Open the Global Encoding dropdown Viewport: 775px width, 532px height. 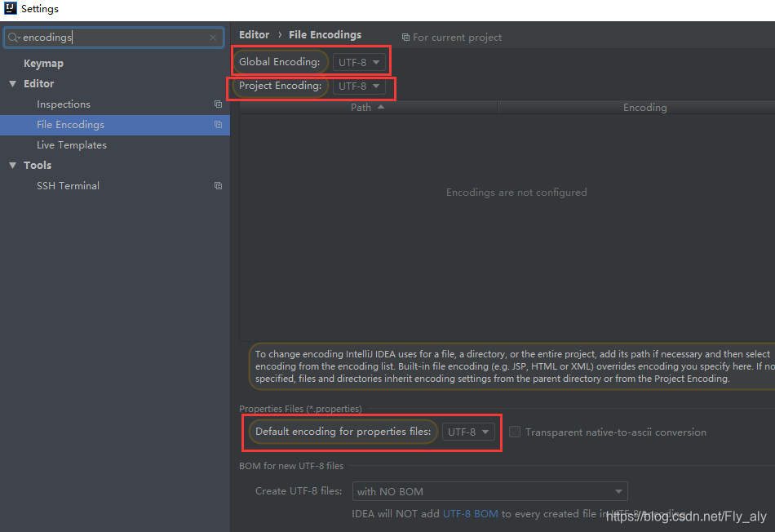point(359,62)
